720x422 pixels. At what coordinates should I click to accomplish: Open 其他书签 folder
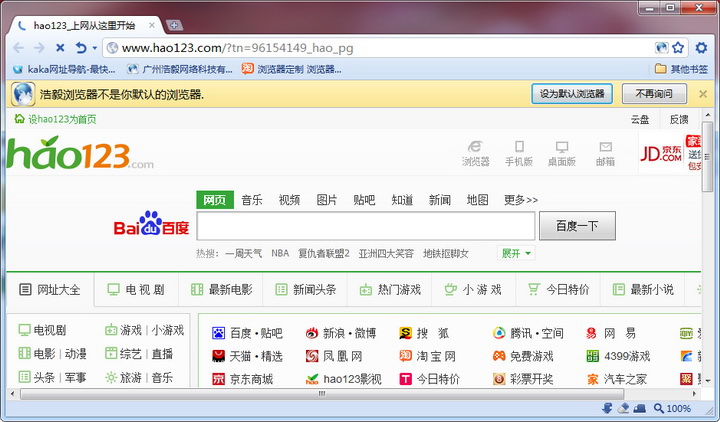coord(681,69)
